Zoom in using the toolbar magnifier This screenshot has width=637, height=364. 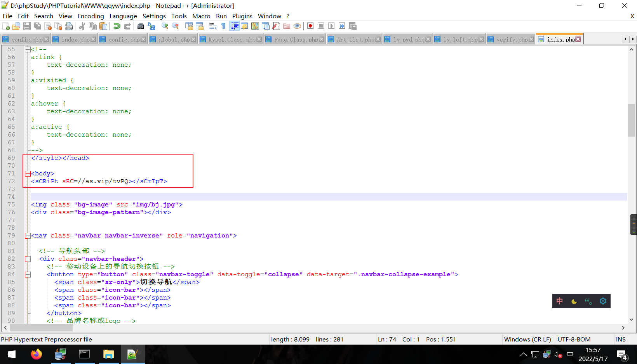(x=164, y=26)
